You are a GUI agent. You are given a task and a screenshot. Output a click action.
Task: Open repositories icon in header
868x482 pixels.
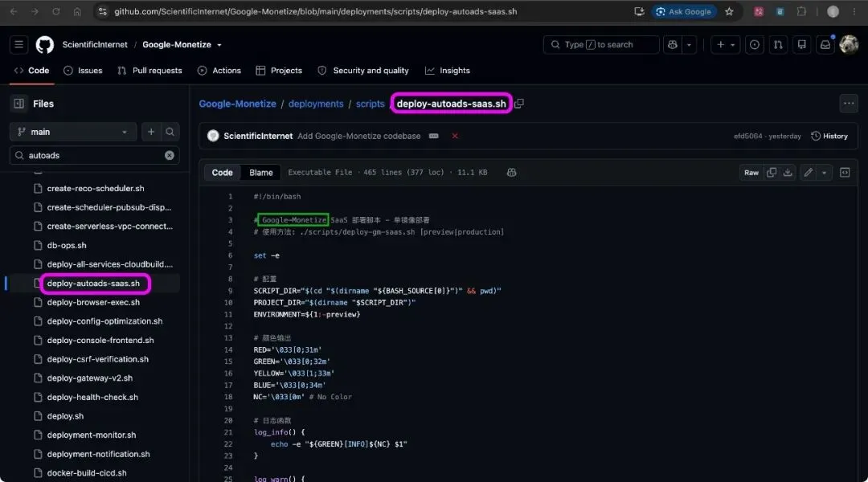801,44
